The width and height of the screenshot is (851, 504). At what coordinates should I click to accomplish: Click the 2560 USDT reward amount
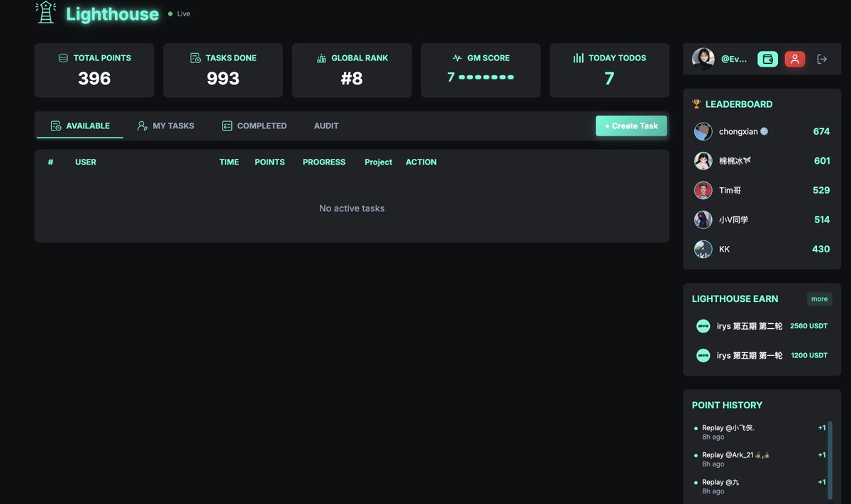click(808, 326)
